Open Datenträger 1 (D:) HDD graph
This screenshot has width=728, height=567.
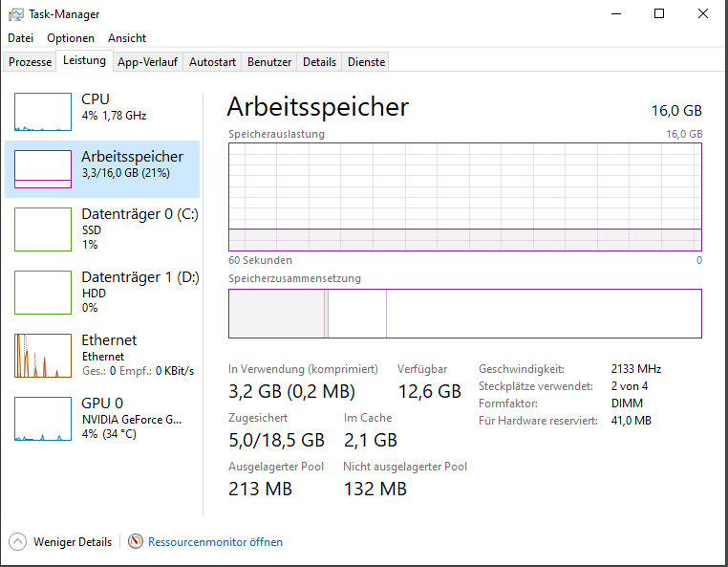(43, 293)
